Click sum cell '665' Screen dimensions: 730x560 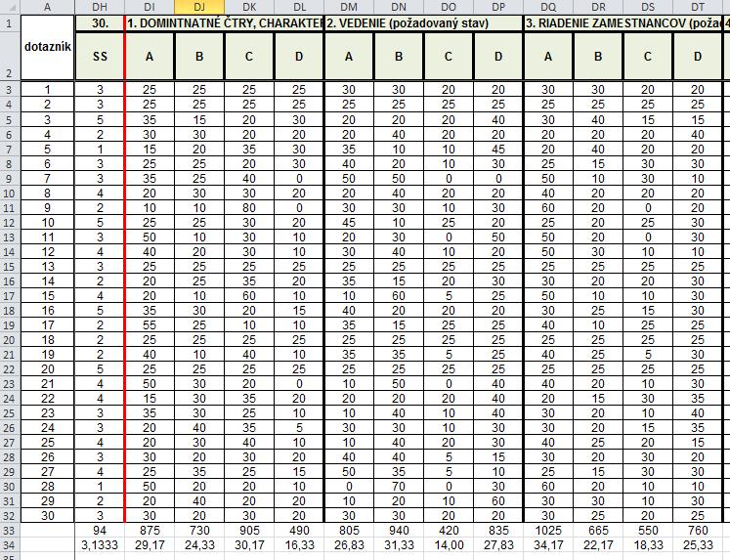click(x=598, y=531)
